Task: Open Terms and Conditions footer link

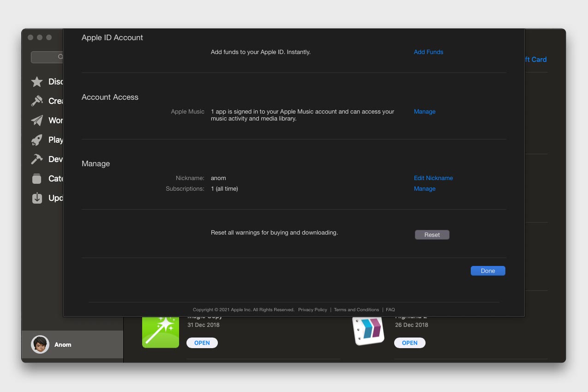Action: [x=356, y=310]
